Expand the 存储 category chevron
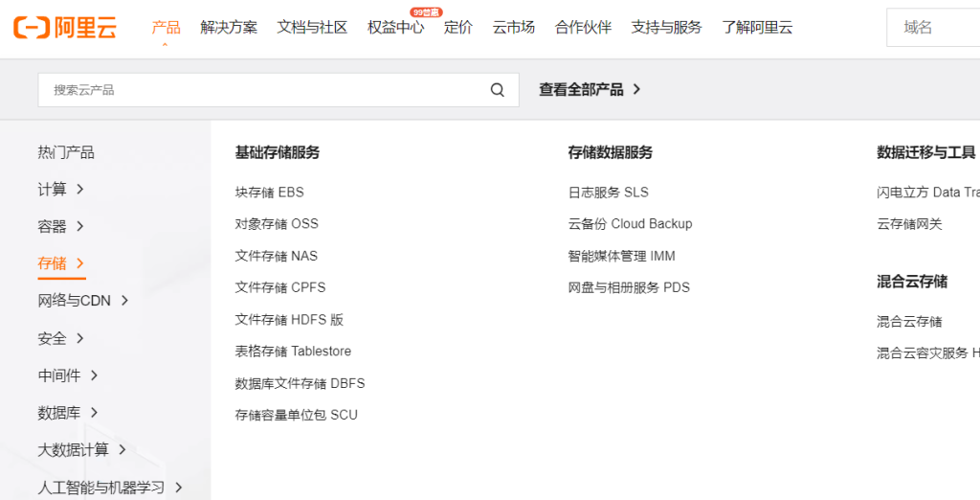This screenshot has height=500, width=980. (80, 263)
